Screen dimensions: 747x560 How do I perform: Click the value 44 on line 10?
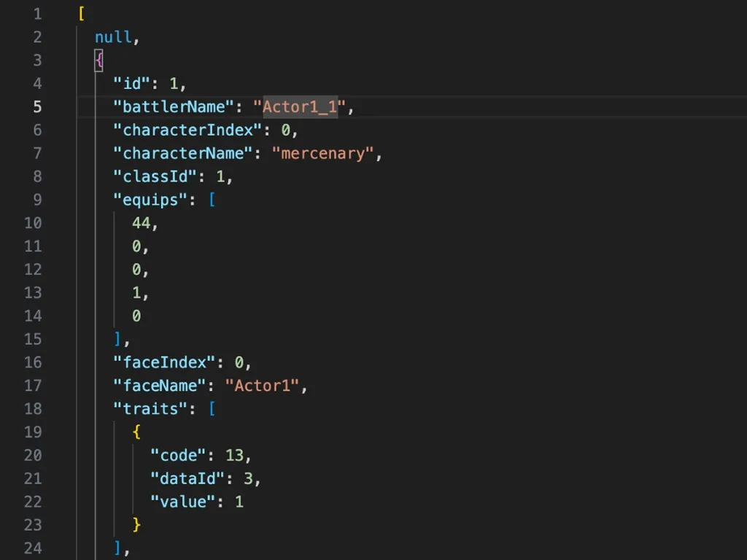click(x=141, y=223)
